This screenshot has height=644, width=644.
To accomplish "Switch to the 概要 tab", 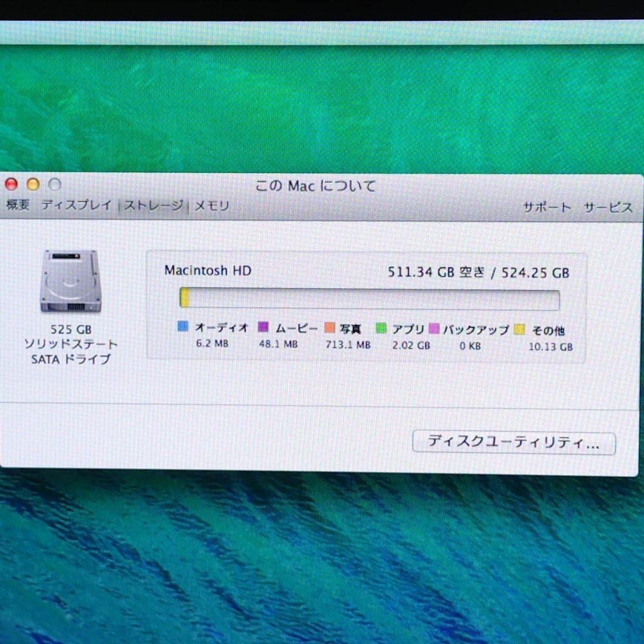I will click(x=17, y=205).
